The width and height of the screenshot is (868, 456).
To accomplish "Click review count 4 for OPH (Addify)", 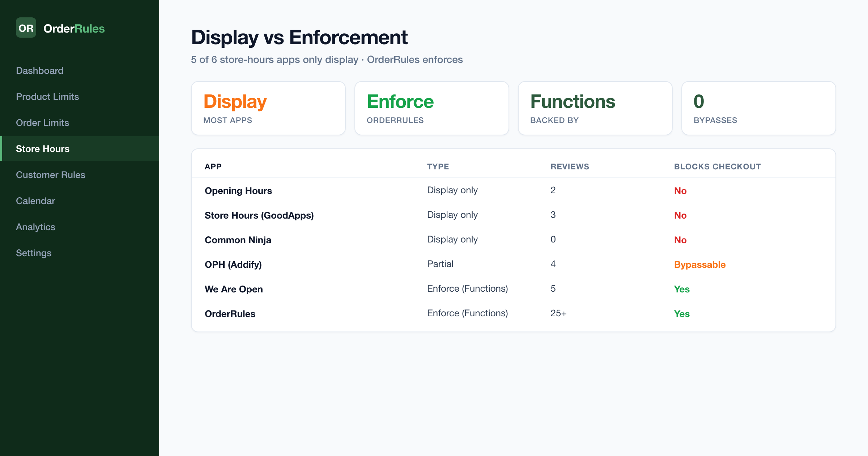I will point(553,264).
